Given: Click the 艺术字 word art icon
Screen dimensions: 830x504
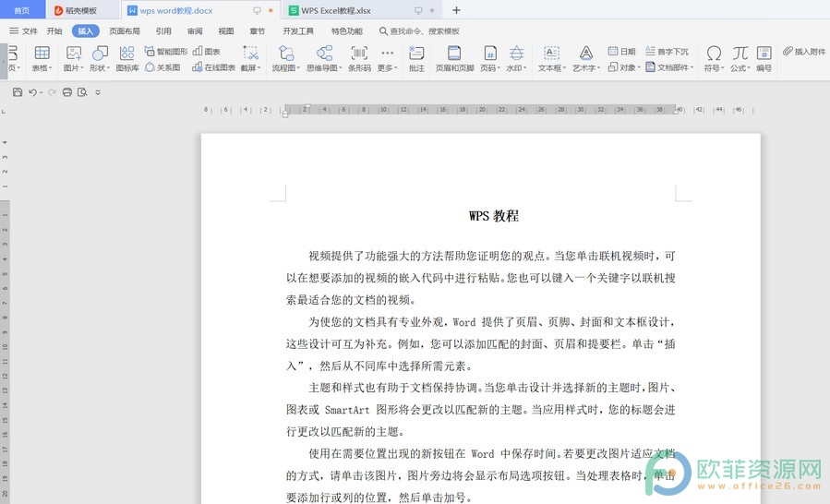Looking at the screenshot, I should point(585,53).
